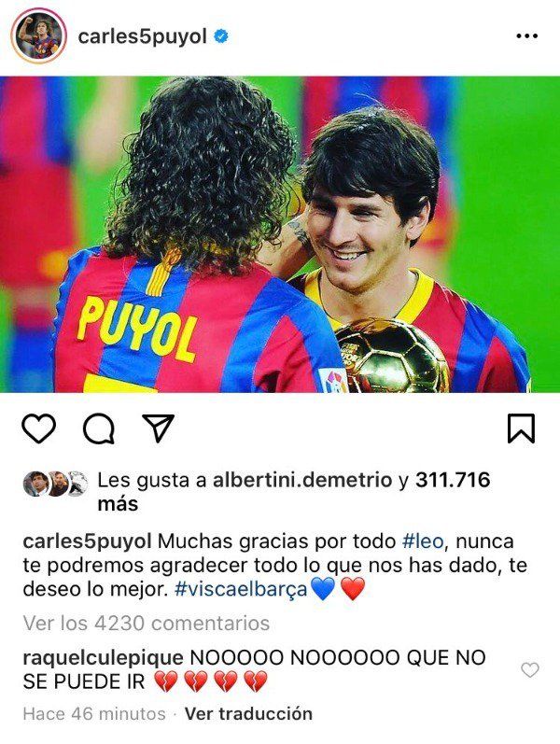
Task: View all 4230 comments
Action: coord(147,623)
